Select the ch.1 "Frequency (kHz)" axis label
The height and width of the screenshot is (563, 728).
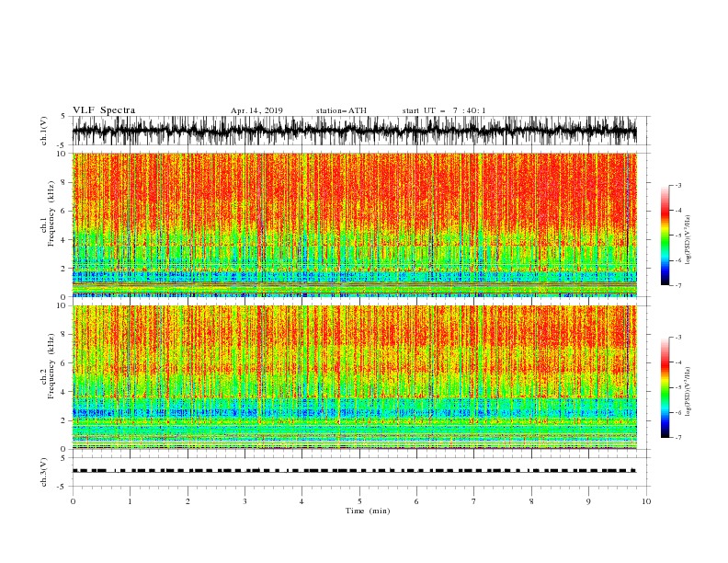tap(51, 213)
